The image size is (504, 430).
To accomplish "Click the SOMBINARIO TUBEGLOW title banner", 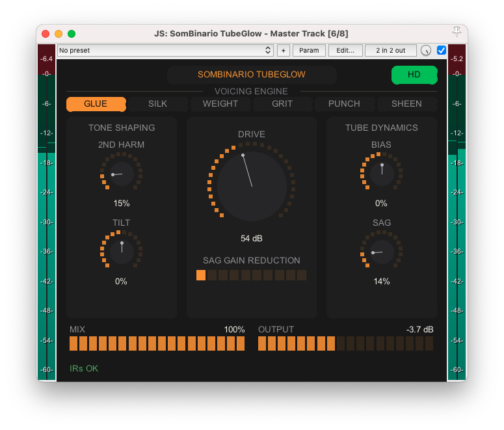I will [252, 75].
